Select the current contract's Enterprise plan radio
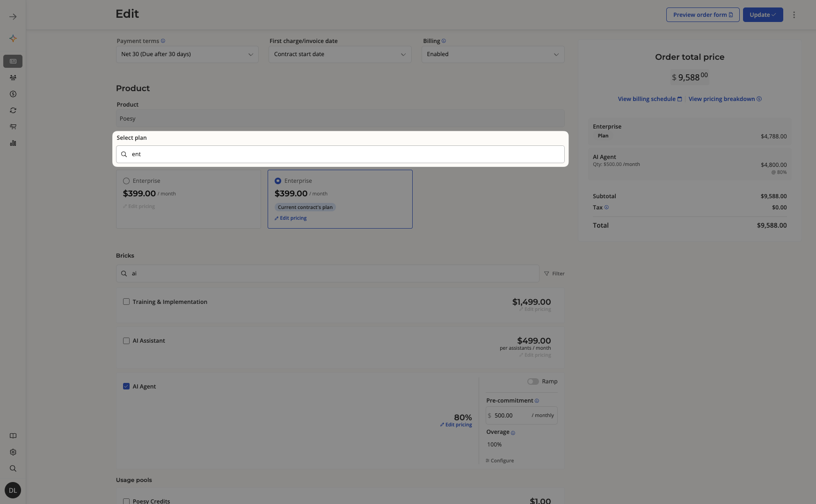The image size is (816, 504). pyautogui.click(x=278, y=181)
